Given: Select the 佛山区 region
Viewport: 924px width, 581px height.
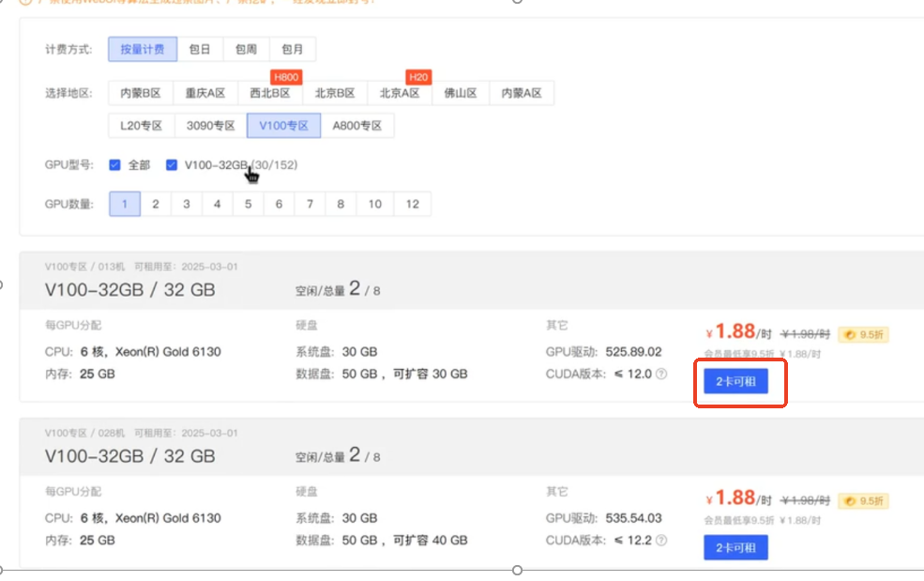Looking at the screenshot, I should (x=461, y=93).
